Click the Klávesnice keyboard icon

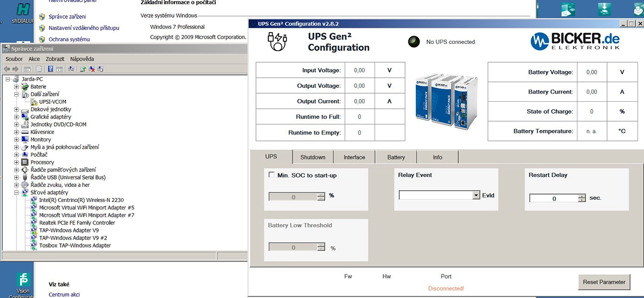[25, 132]
